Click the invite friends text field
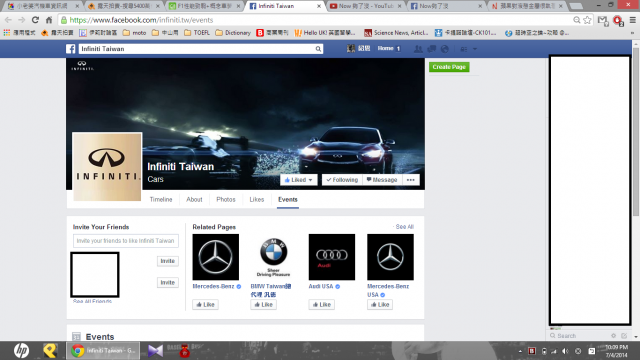640x360 pixels. 126,241
